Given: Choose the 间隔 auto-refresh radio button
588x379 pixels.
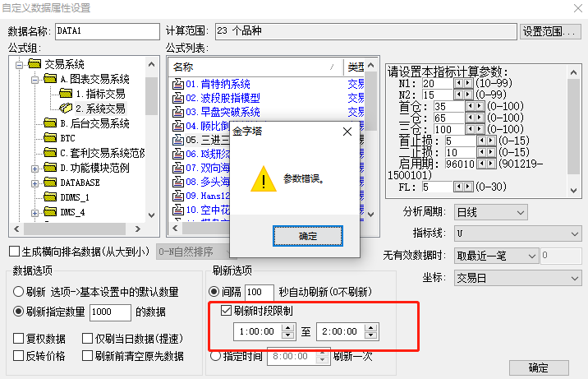Looking at the screenshot, I should pyautogui.click(x=214, y=292).
